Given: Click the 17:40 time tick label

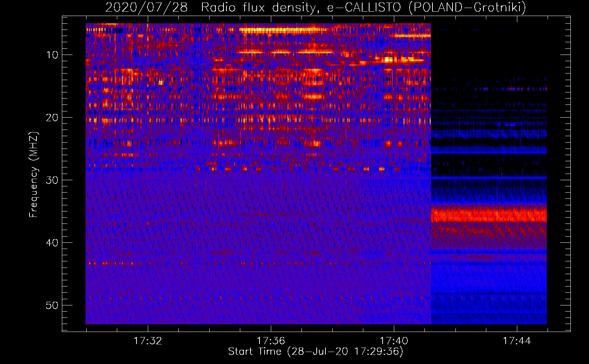Looking at the screenshot, I should (x=394, y=341).
